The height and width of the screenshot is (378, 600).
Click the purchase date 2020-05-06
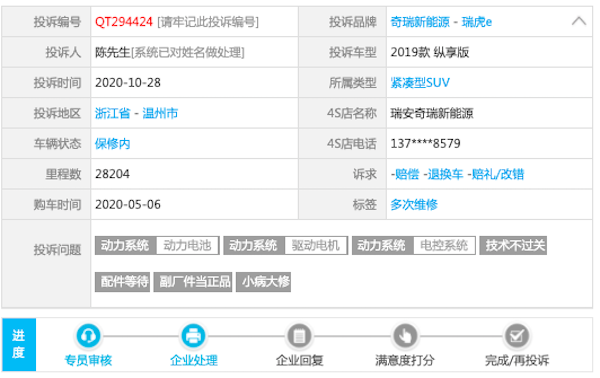point(128,205)
